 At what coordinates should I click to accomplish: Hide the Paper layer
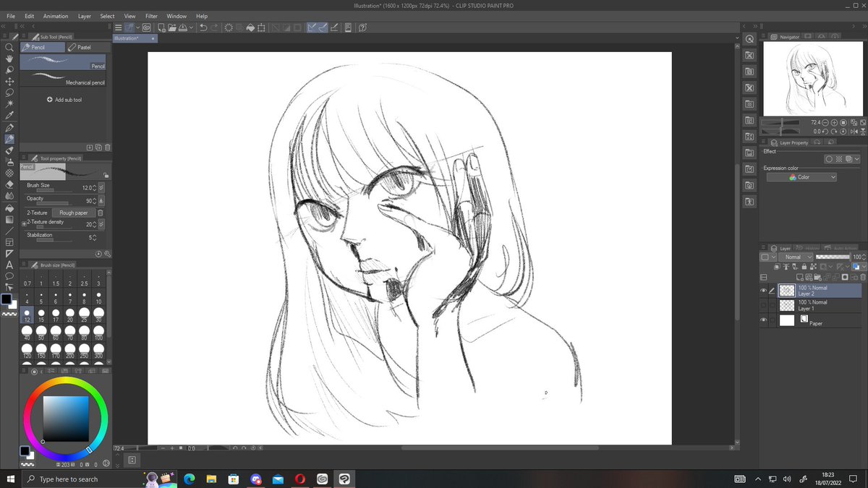click(763, 320)
